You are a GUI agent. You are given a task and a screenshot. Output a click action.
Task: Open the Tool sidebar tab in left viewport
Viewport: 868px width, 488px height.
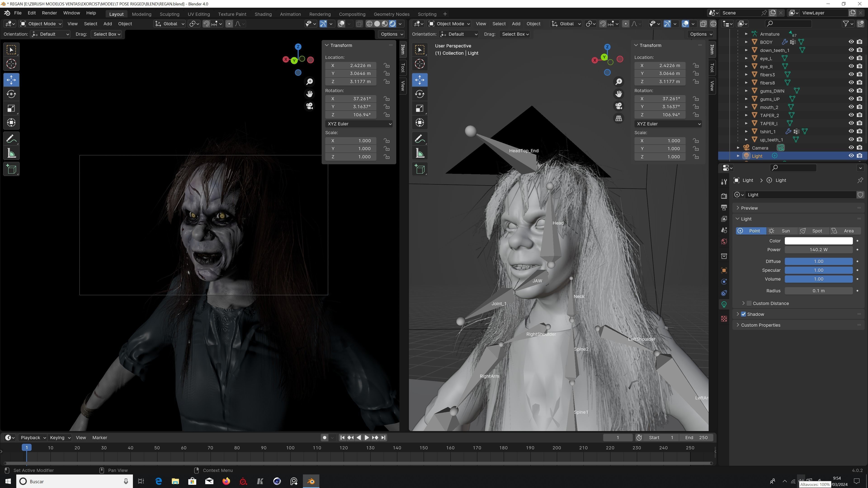[x=403, y=68]
